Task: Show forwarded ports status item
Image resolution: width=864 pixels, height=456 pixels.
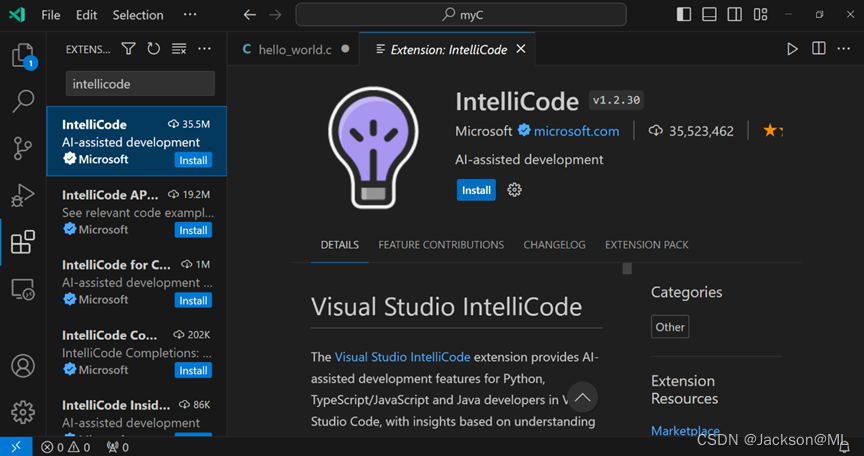Action: [x=117, y=447]
